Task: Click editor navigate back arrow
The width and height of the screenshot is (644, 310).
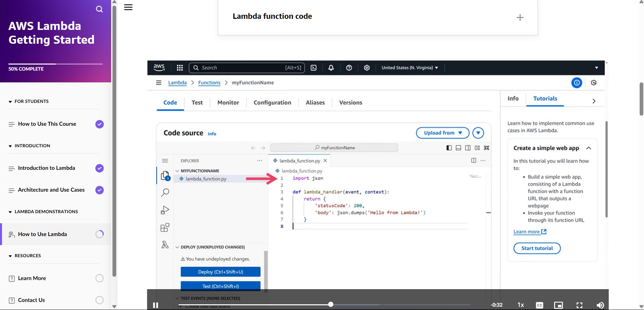Action: [x=253, y=148]
